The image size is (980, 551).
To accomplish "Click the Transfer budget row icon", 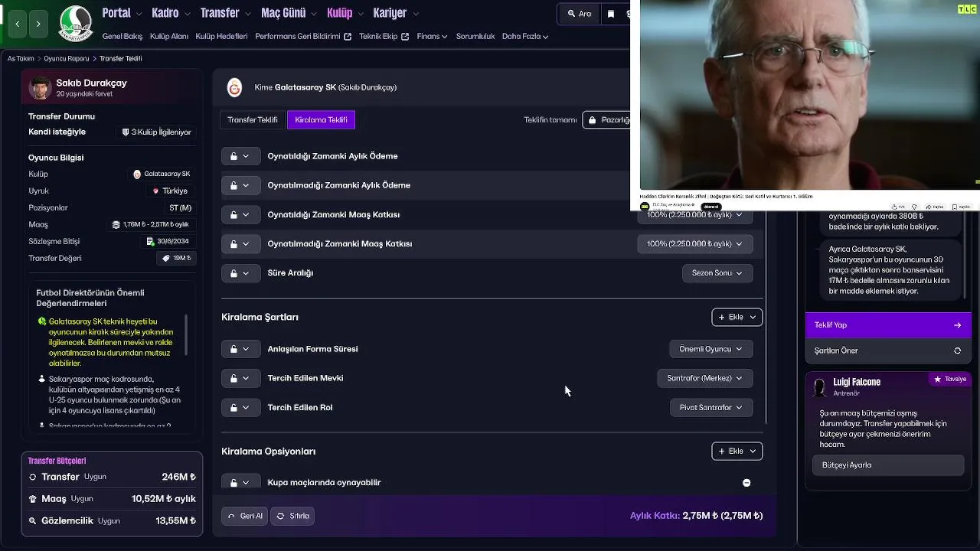I will (x=33, y=478).
